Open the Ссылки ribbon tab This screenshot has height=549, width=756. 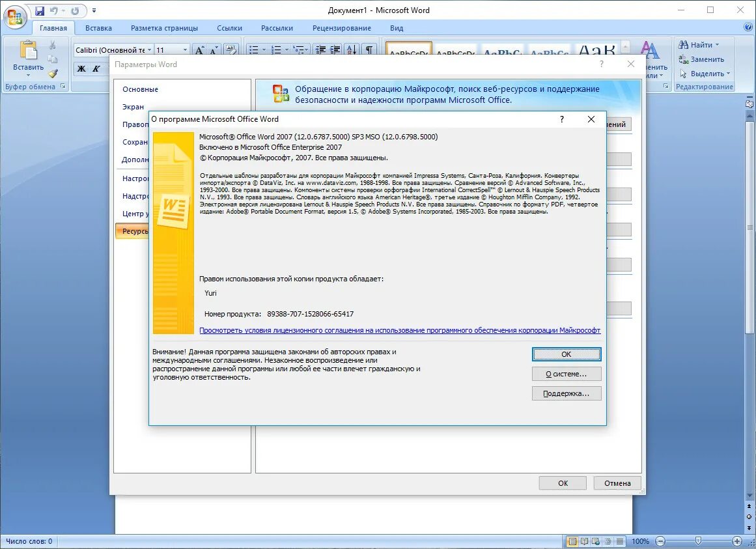coord(229,28)
